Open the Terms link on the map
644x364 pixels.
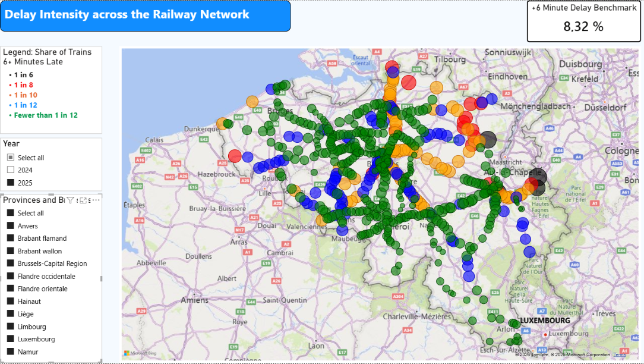pos(620,354)
